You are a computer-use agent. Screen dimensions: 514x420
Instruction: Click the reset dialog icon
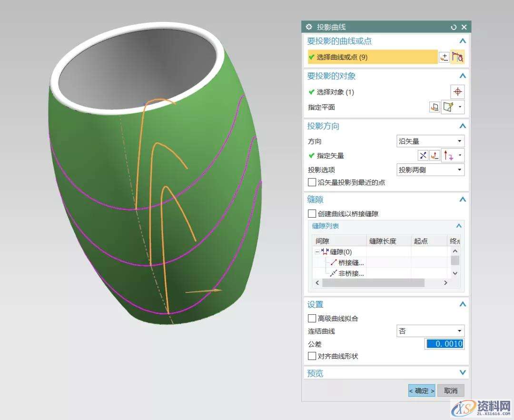454,27
